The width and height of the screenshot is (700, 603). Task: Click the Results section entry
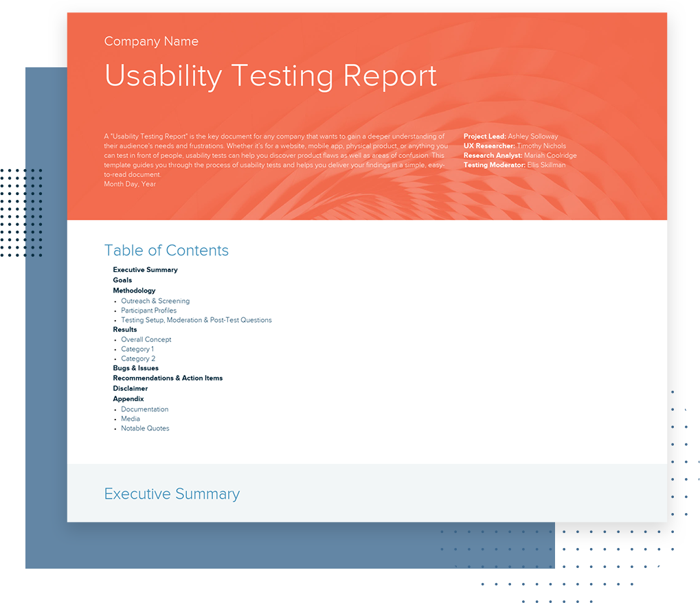point(124,329)
